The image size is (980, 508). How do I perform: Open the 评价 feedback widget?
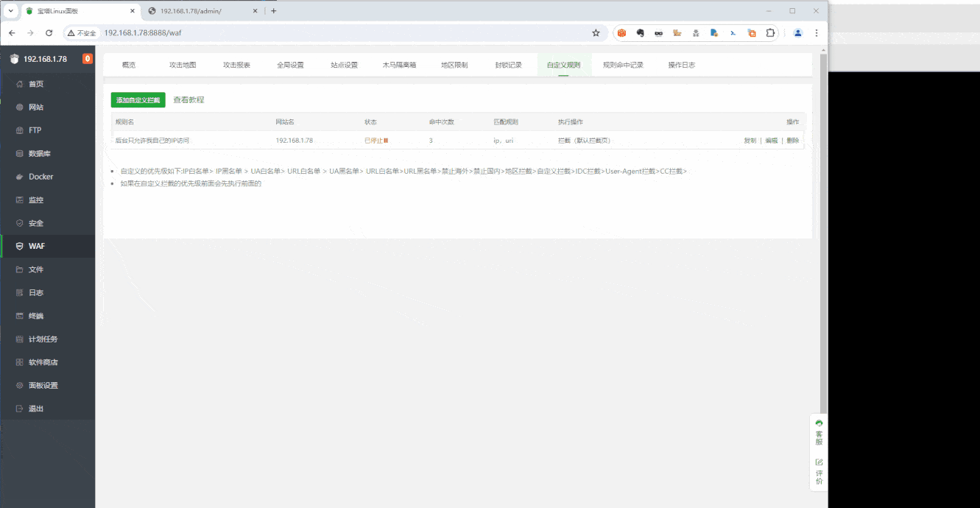(x=819, y=471)
